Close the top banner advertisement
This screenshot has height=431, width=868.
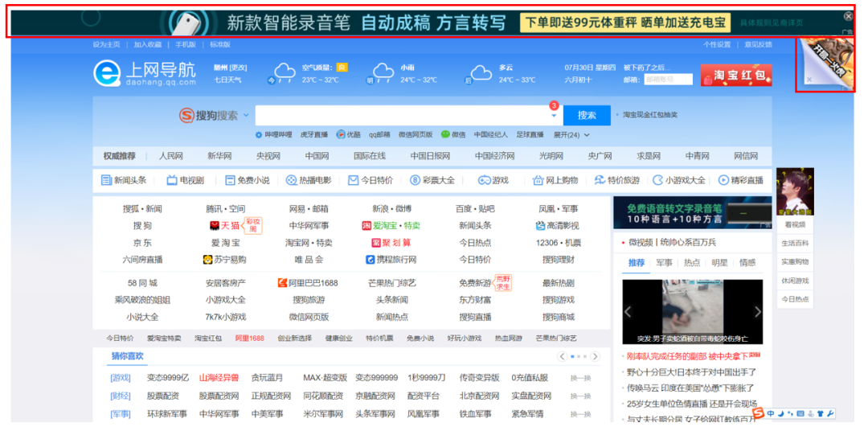848,17
